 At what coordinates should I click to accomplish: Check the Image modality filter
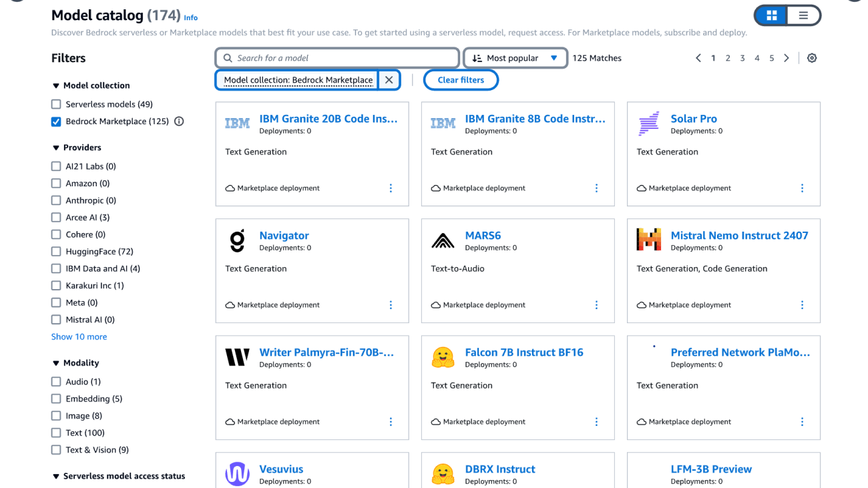56,416
